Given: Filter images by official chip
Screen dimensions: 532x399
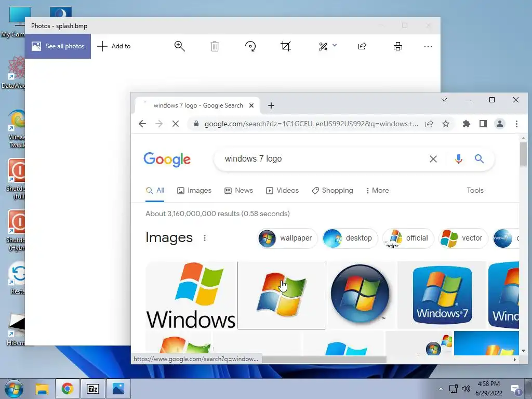Looking at the screenshot, I should pos(408,238).
